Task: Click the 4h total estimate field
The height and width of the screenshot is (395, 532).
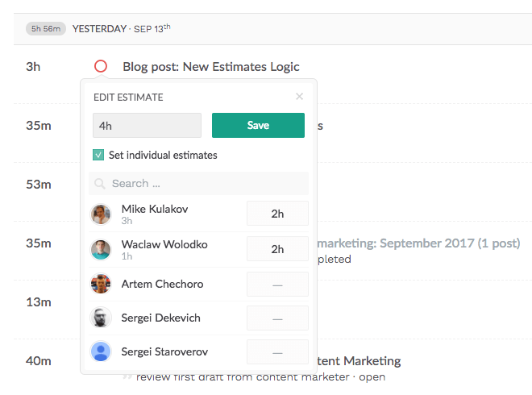Action: click(x=147, y=126)
